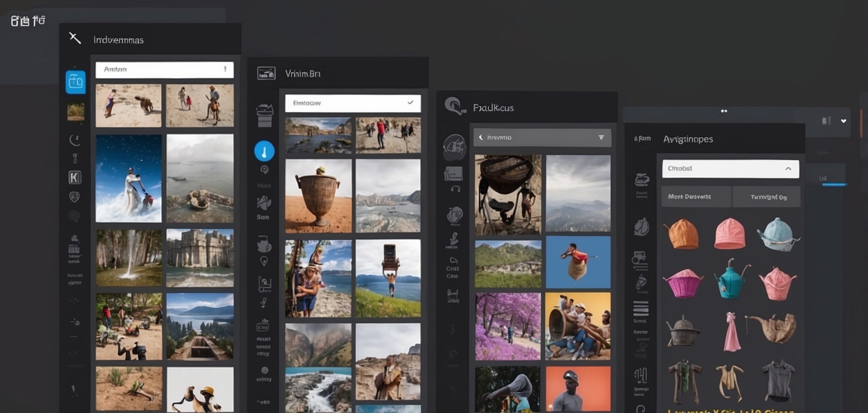Select the magenta woven basket item

(683, 283)
